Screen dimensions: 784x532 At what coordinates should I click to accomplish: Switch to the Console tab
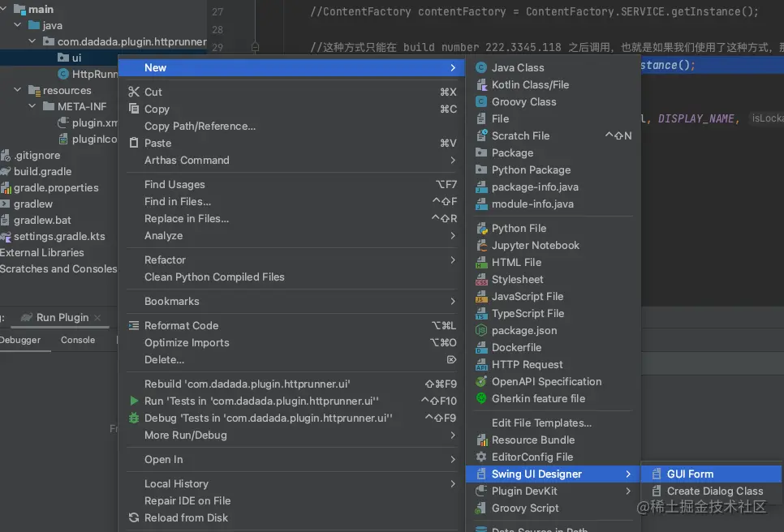pos(78,341)
